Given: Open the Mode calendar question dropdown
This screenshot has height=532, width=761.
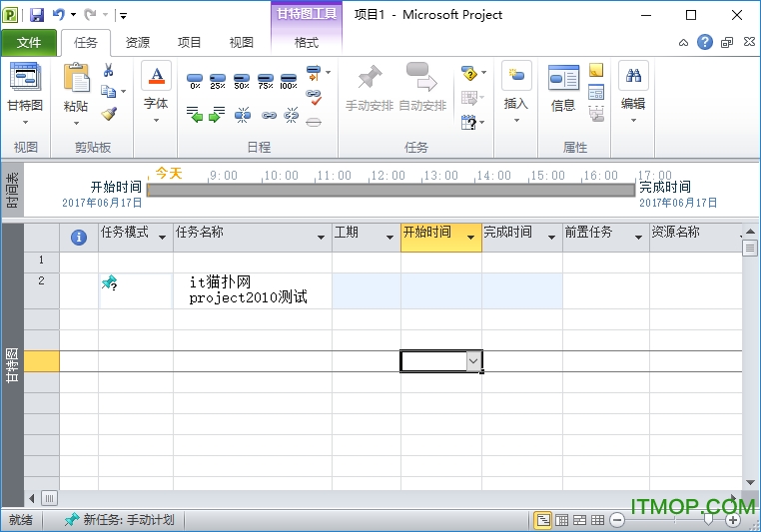Looking at the screenshot, I should click(x=472, y=122).
